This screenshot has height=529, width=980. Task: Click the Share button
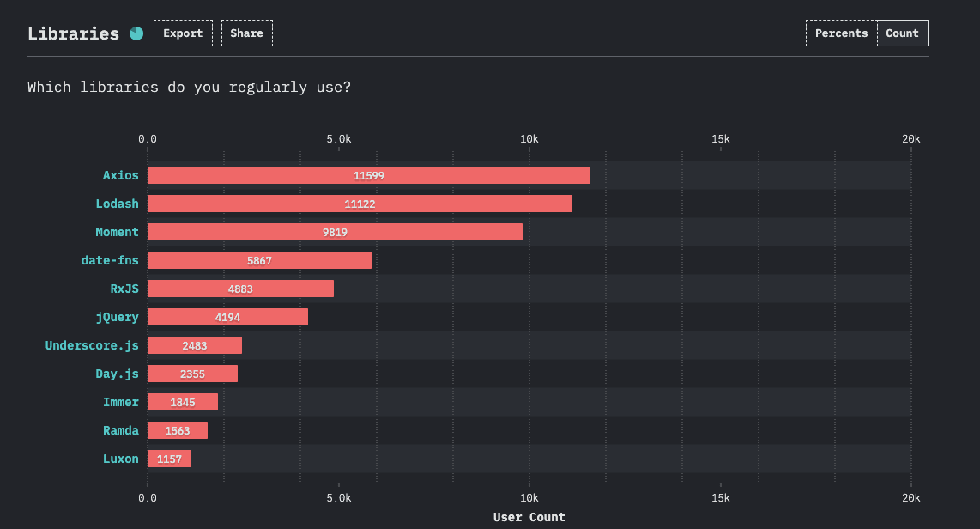pyautogui.click(x=246, y=33)
